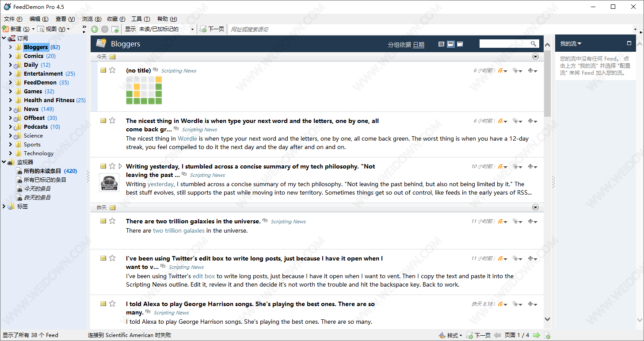Screen dimensions: 644x341
Task: Expand the News folder
Action: coord(11,109)
